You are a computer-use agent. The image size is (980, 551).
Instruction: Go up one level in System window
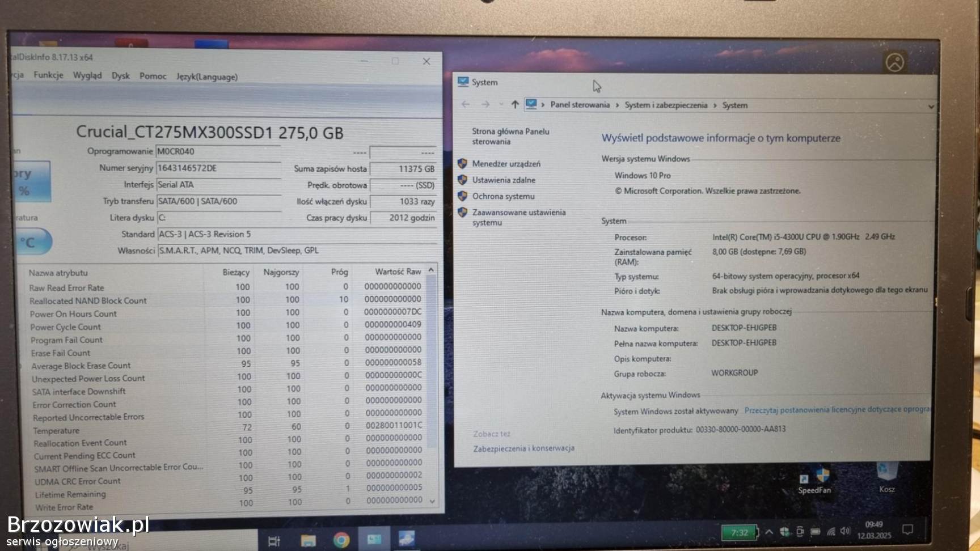coord(515,104)
